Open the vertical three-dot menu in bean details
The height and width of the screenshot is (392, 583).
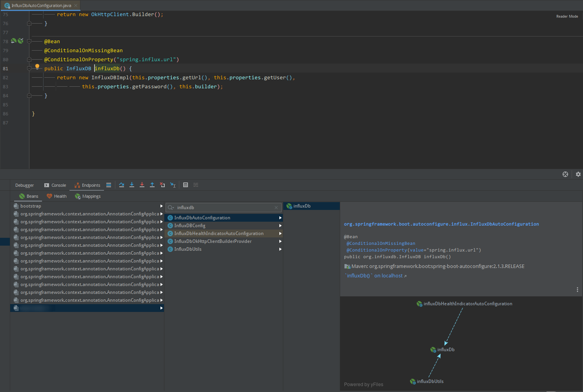(577, 290)
